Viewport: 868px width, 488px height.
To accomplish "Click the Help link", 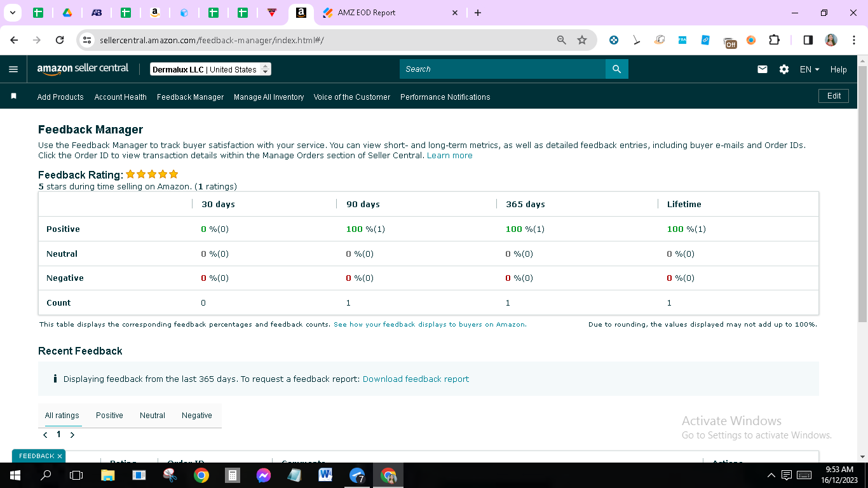I will pos(838,69).
